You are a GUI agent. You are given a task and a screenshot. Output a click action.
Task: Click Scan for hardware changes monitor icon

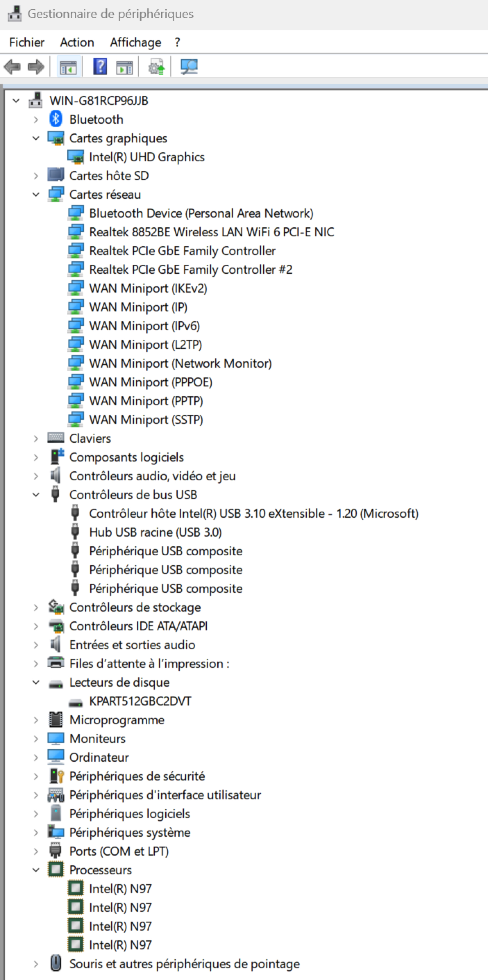tap(189, 67)
